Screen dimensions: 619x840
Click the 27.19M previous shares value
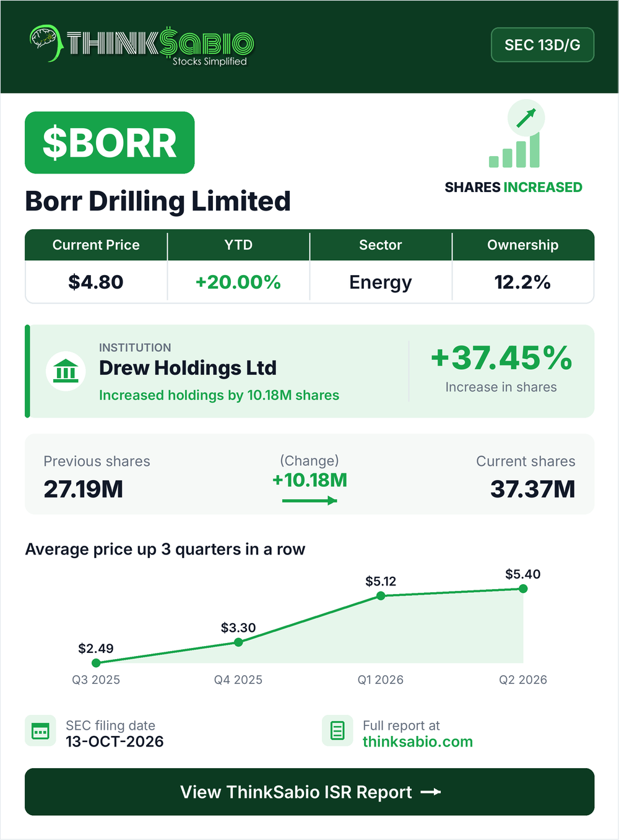click(84, 489)
